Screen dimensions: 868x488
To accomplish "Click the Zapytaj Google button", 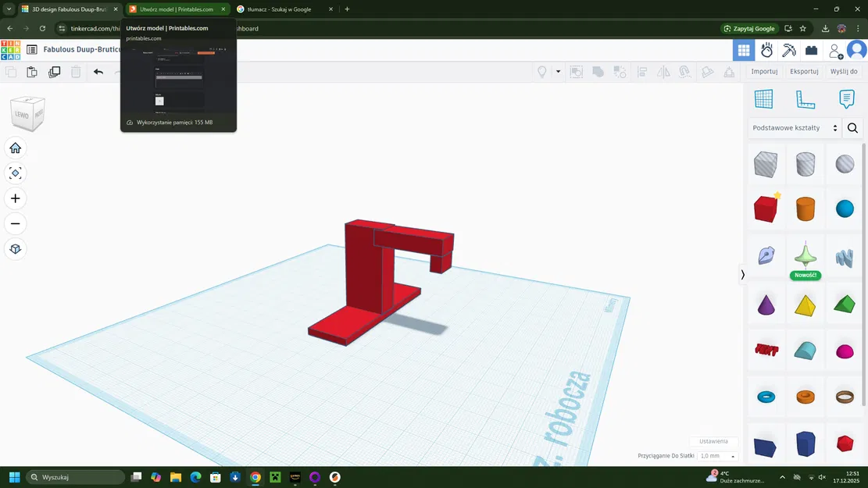I will [x=749, y=29].
